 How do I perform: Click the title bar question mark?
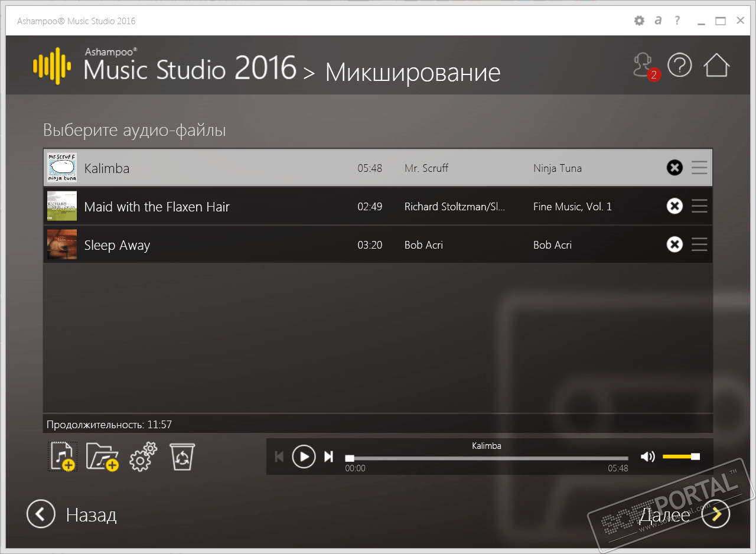677,21
